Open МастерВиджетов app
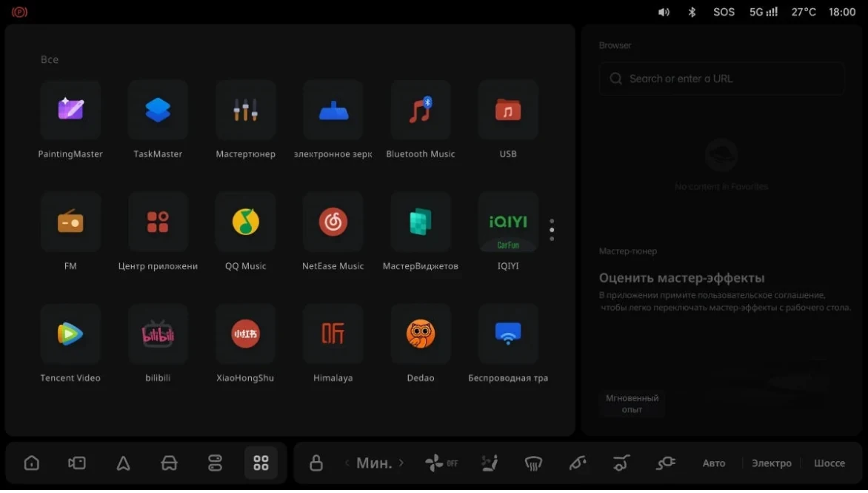 (x=420, y=222)
